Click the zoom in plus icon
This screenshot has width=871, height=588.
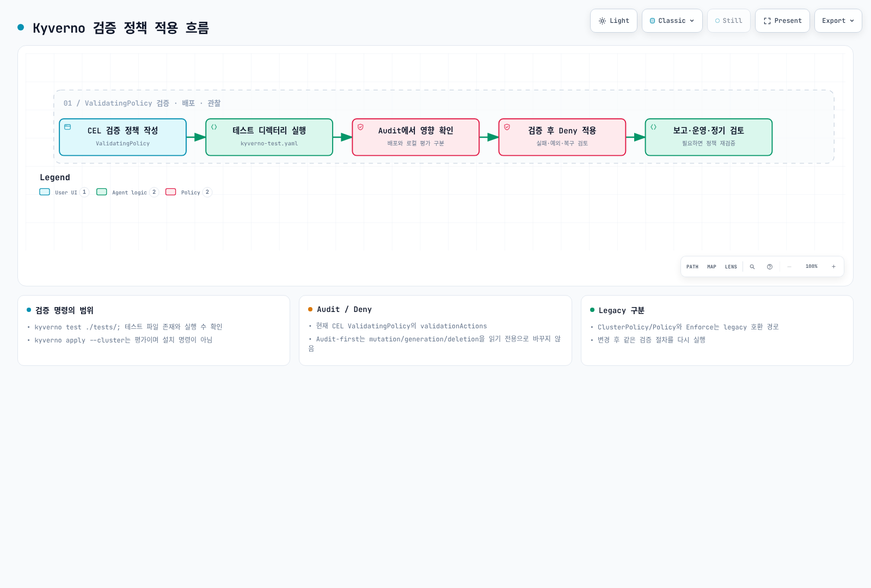pyautogui.click(x=833, y=267)
